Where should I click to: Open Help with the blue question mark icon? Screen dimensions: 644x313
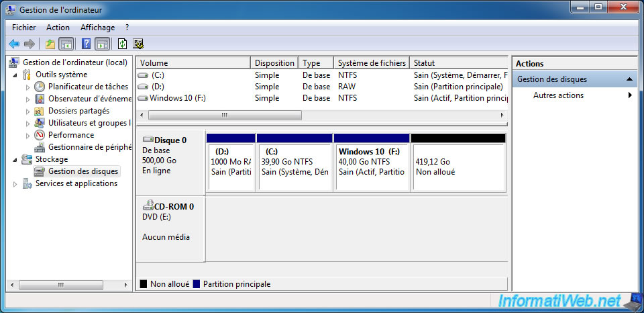[86, 44]
